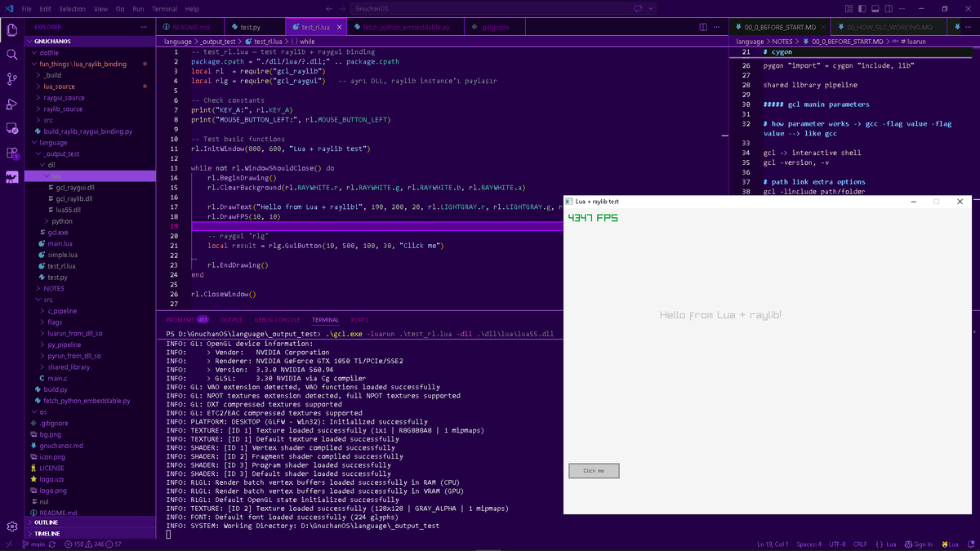980x551 pixels.
Task: Click the synchronize changes icon in status bar
Action: pyautogui.click(x=52, y=544)
